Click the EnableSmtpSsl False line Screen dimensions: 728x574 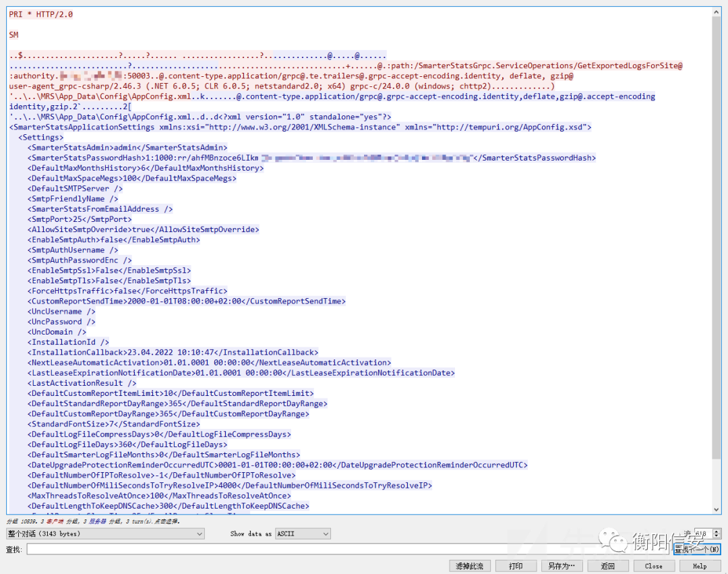109,270
